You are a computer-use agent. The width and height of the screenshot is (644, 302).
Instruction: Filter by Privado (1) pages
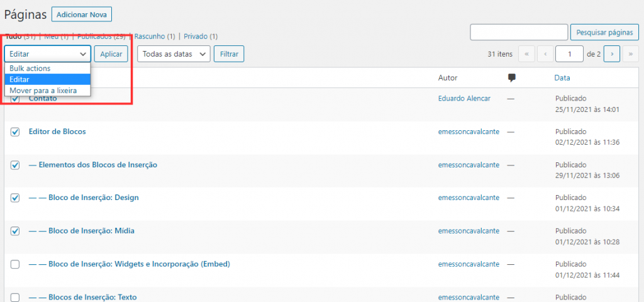point(201,36)
